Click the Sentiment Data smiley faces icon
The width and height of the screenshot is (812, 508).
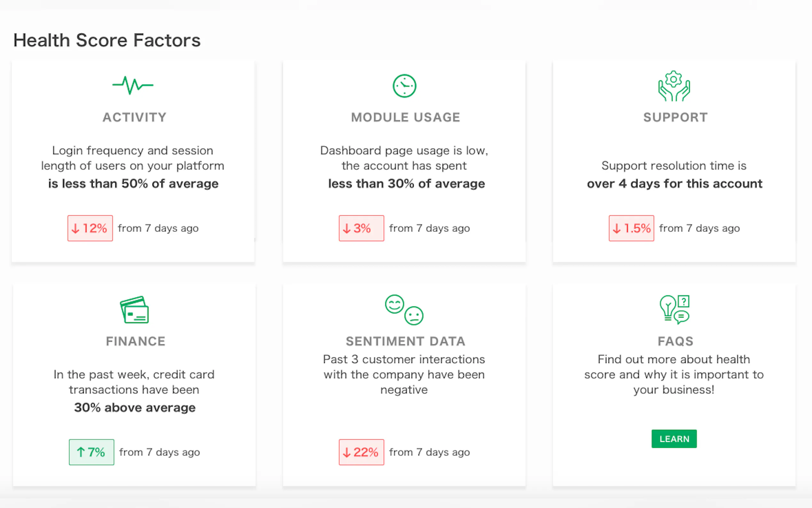point(404,310)
